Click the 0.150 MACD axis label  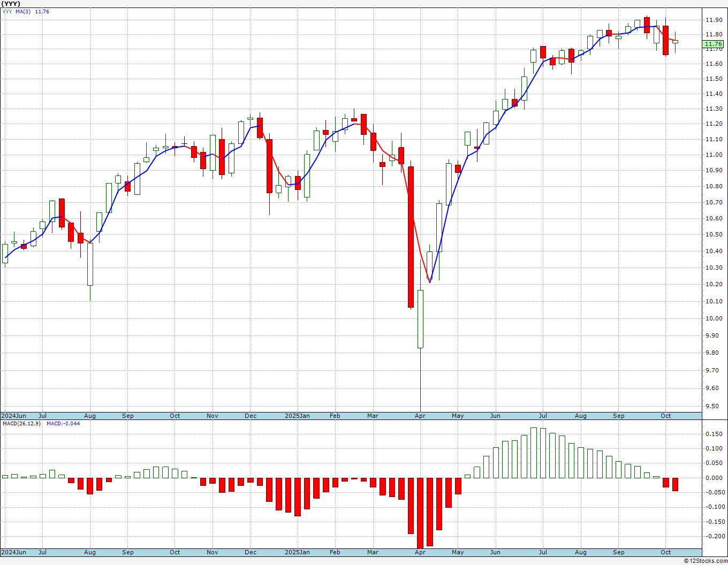[x=714, y=434]
